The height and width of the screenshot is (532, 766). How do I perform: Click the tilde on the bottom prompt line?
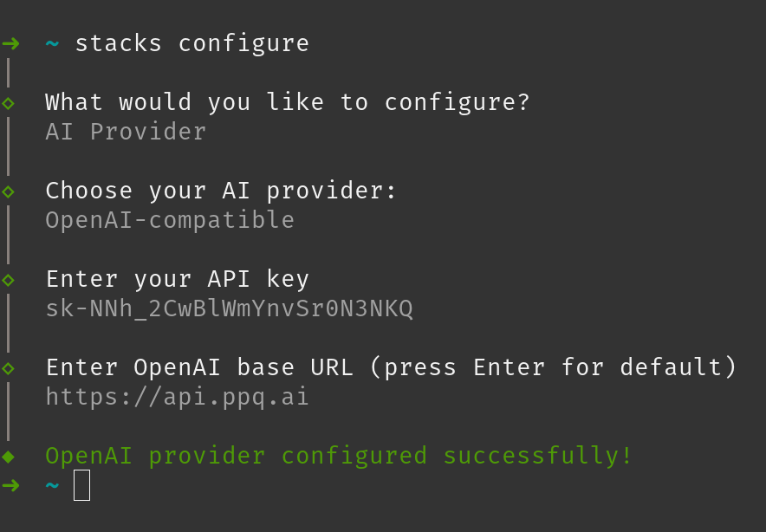(52, 486)
